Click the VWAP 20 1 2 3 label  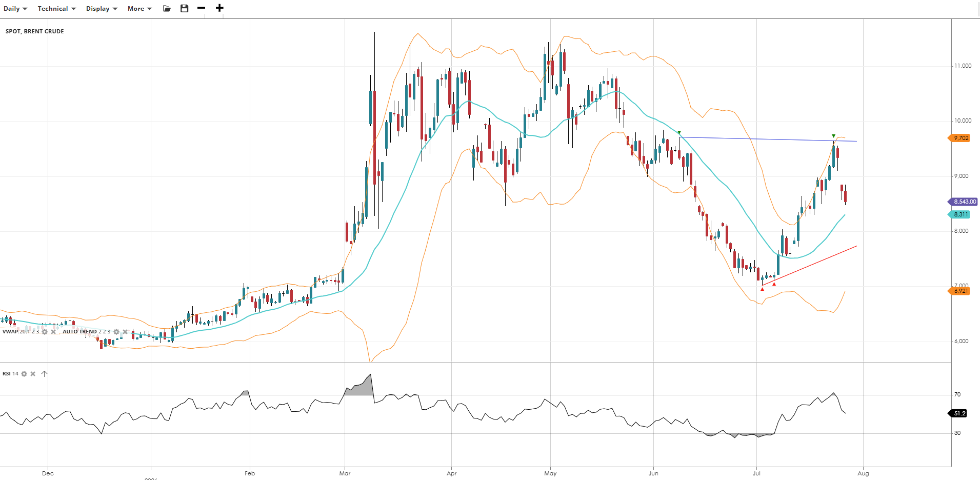click(x=21, y=332)
